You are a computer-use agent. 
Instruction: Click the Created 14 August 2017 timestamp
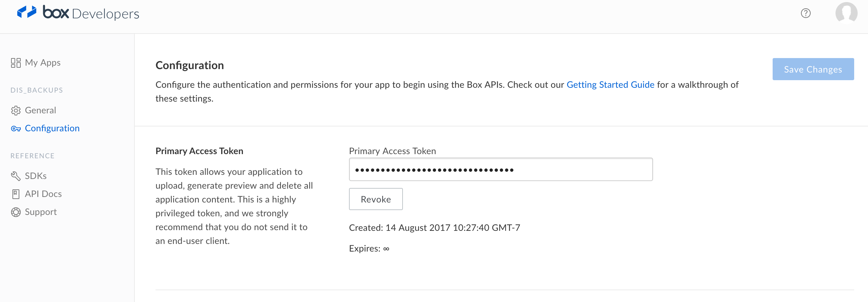pos(434,228)
